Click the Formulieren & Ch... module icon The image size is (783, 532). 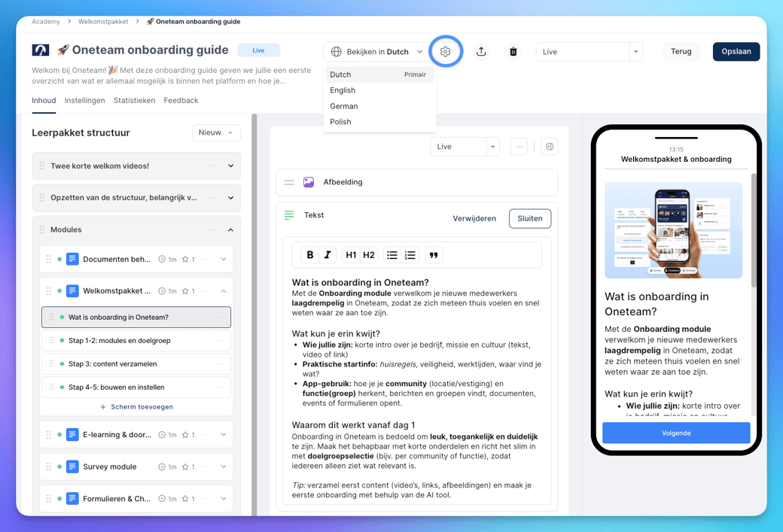[72, 499]
